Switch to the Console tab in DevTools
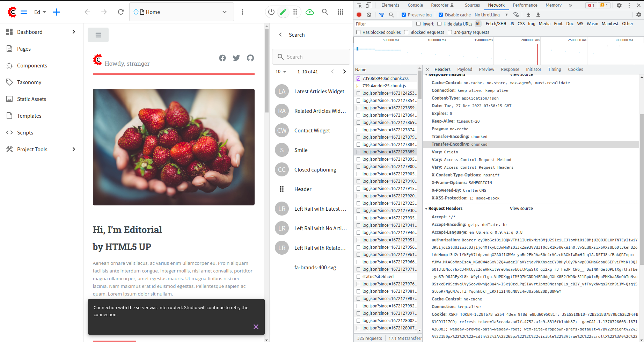The width and height of the screenshot is (644, 342). (415, 5)
